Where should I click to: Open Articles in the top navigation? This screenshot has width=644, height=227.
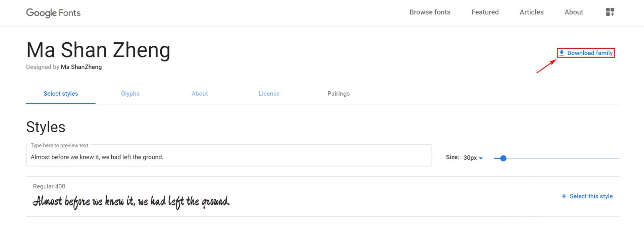pyautogui.click(x=531, y=12)
